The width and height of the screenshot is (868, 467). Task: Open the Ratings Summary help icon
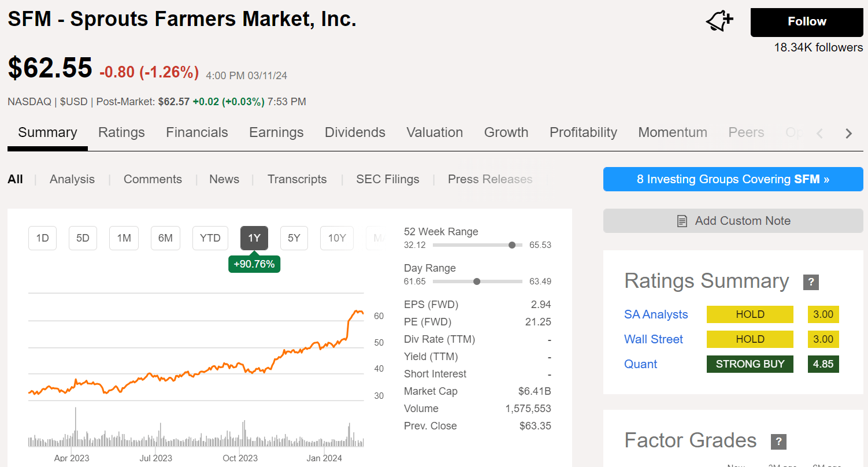point(811,282)
